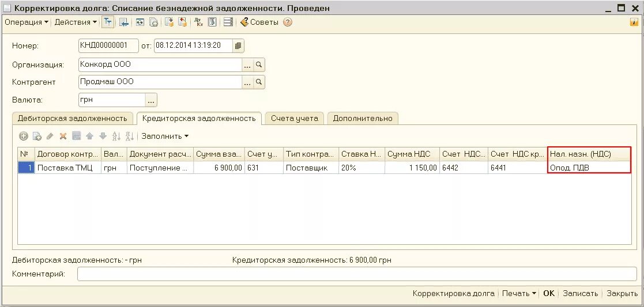The image size is (644, 307).
Task: Select row number 1 cell
Action: (x=26, y=168)
